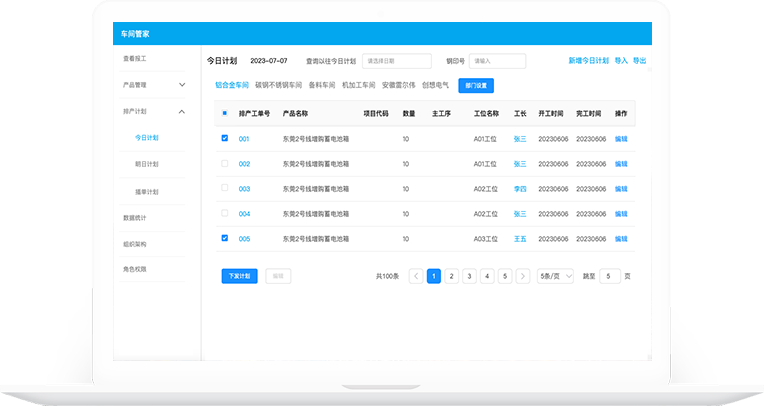Tick the checkbox for work order 004
Screen dimensions: 764x406
pos(224,213)
